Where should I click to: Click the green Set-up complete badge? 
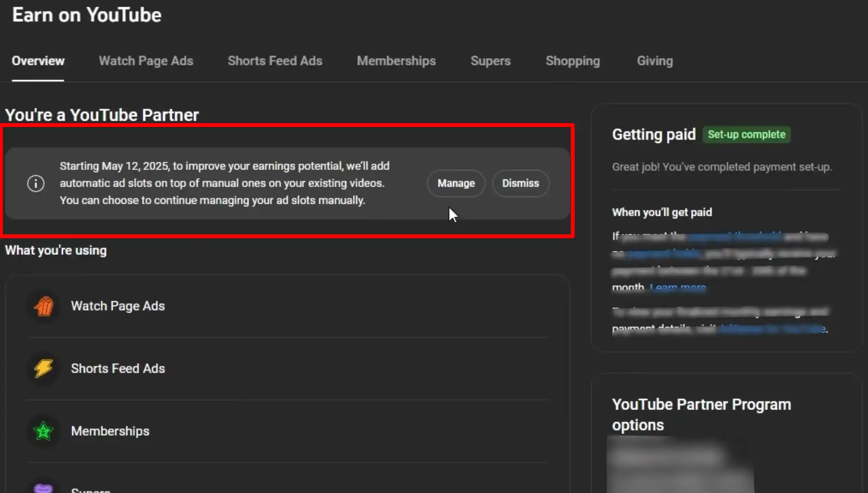(746, 135)
